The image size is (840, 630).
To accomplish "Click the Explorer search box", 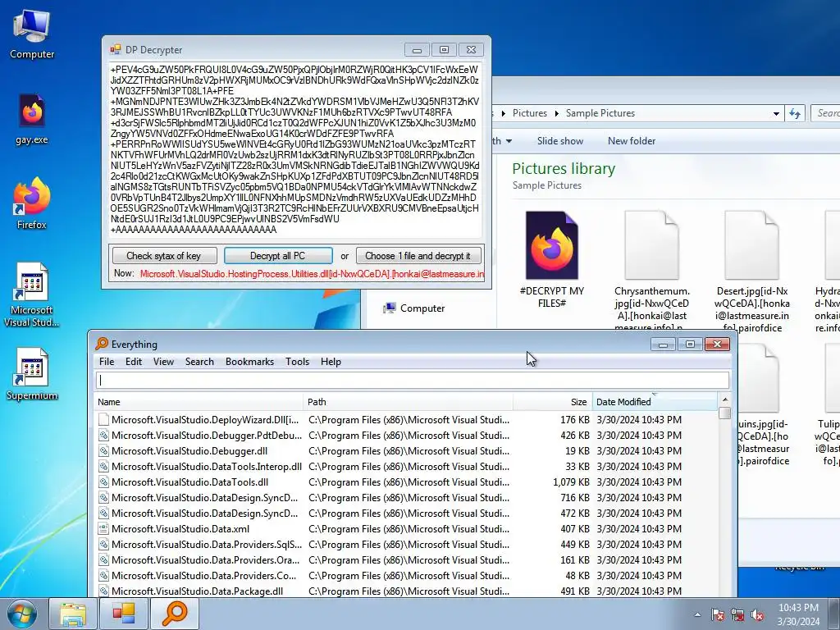I will point(826,113).
